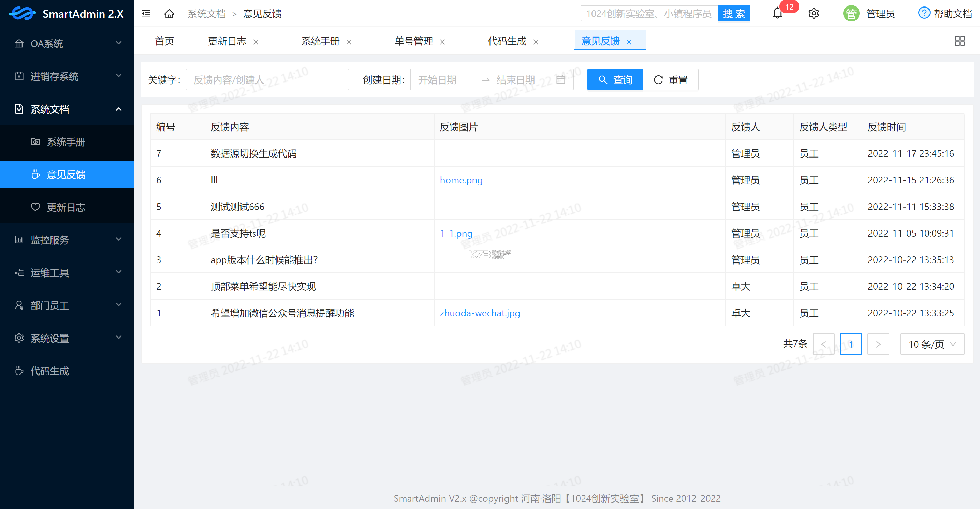Open the settings gear in the header
The height and width of the screenshot is (509, 980).
814,14
